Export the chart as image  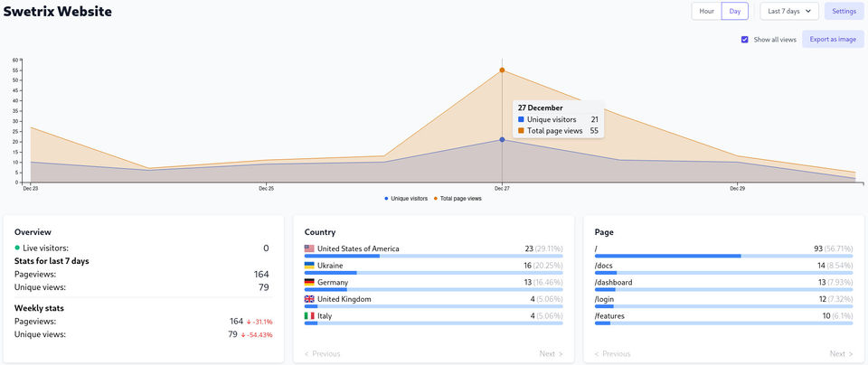pos(833,40)
